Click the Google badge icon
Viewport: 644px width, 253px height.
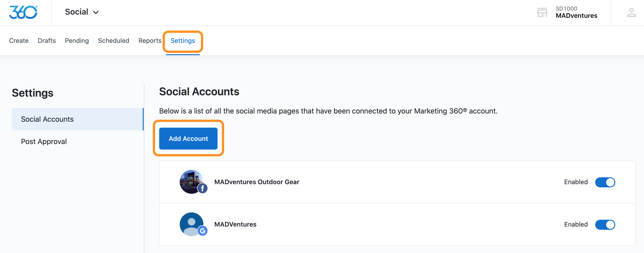pos(203,231)
